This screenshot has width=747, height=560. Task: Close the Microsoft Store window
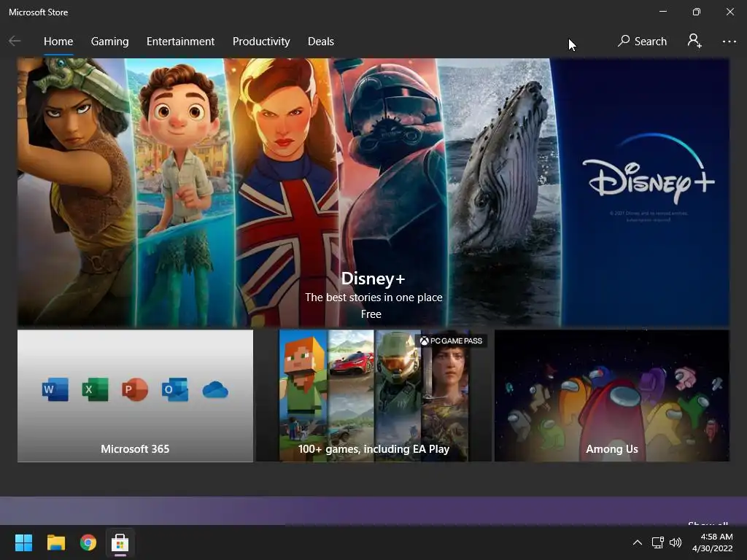pyautogui.click(x=729, y=12)
